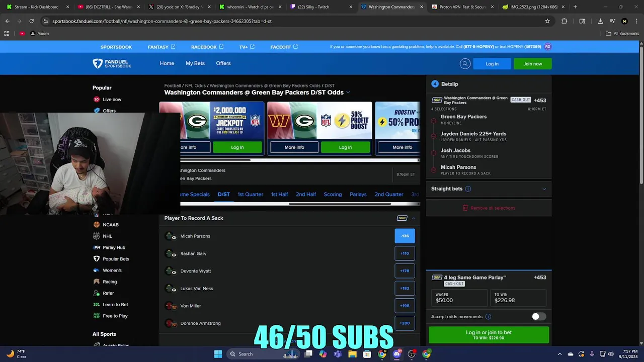Open OBS Studio from the taskbar
644x362 pixels.
(412, 354)
